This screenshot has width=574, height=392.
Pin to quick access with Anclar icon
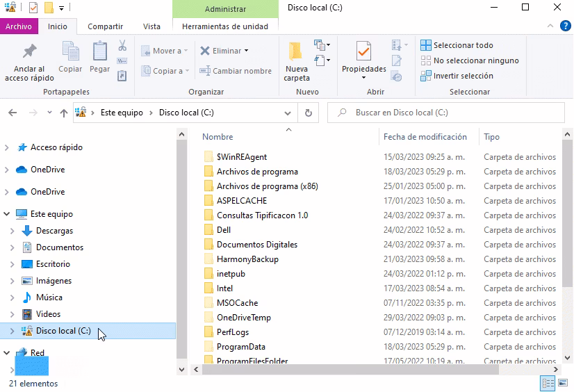(x=29, y=63)
